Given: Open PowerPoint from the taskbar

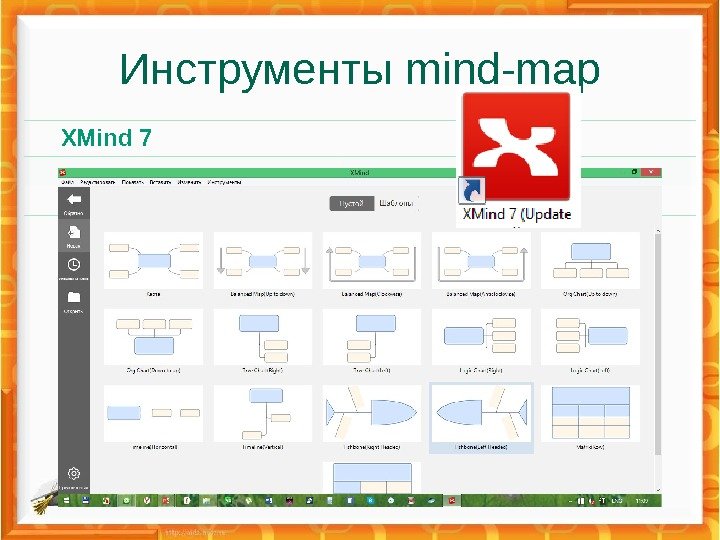Looking at the screenshot, I should coord(166,501).
